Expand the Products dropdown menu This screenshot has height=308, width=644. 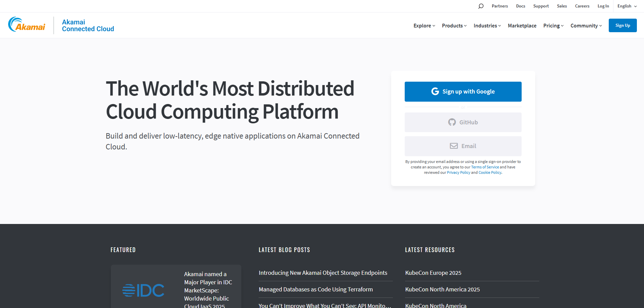454,26
